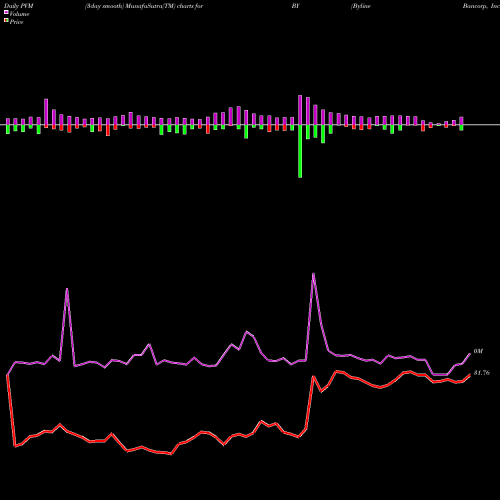This screenshot has height=500, width=500.
Task: Click the '(3day smooth) MunafaSutra(TM) charts for' text
Action: pyautogui.click(x=144, y=6)
